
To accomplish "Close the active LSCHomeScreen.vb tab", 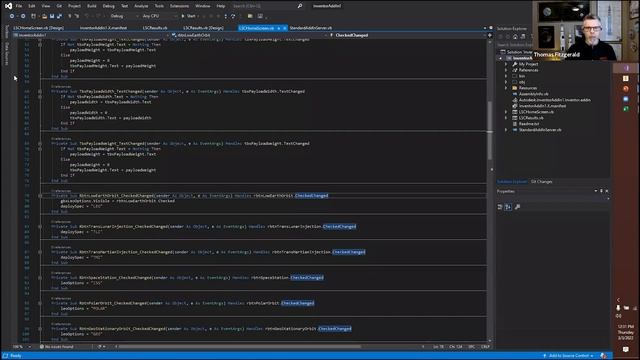I will click(x=284, y=28).
